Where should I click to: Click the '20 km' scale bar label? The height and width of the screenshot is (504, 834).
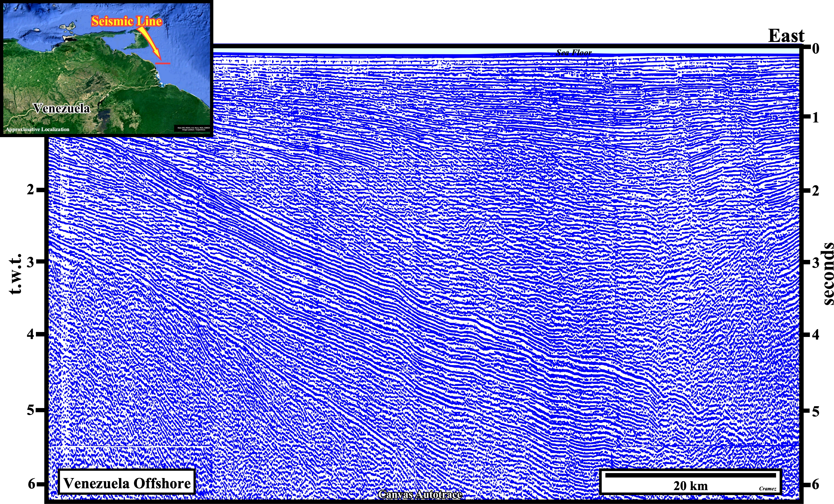[691, 486]
